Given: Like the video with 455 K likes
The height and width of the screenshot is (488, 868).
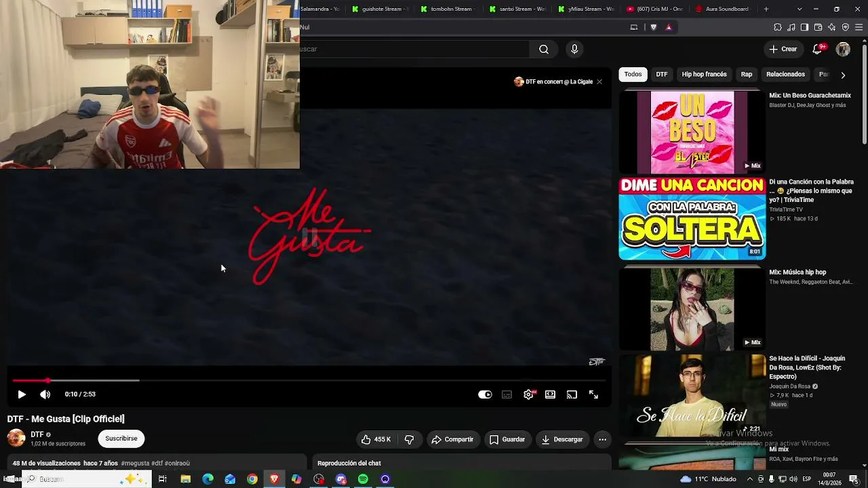Looking at the screenshot, I should coord(376,439).
